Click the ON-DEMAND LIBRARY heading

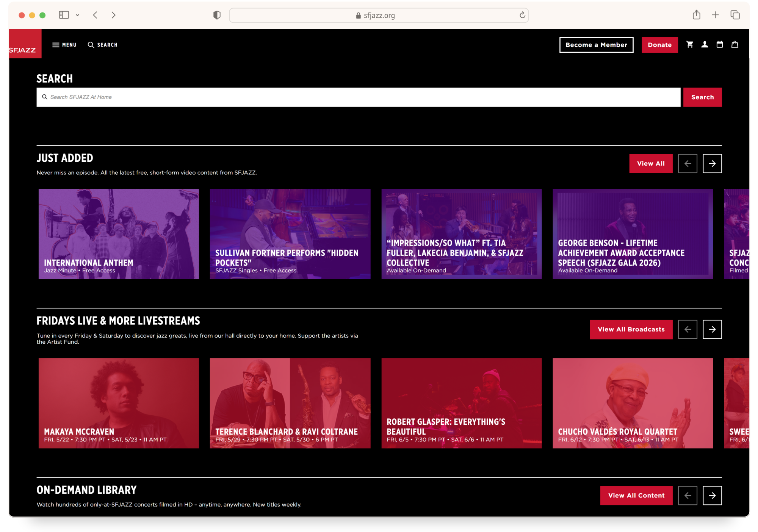pos(86,490)
